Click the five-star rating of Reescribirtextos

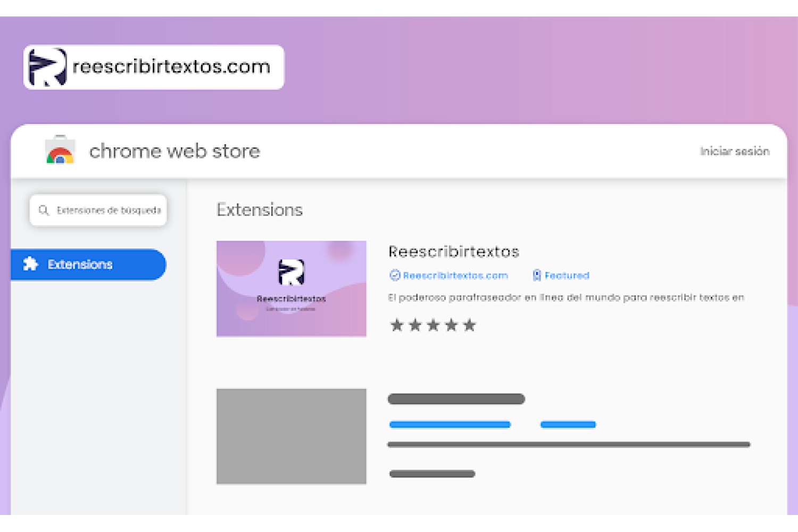tap(433, 325)
